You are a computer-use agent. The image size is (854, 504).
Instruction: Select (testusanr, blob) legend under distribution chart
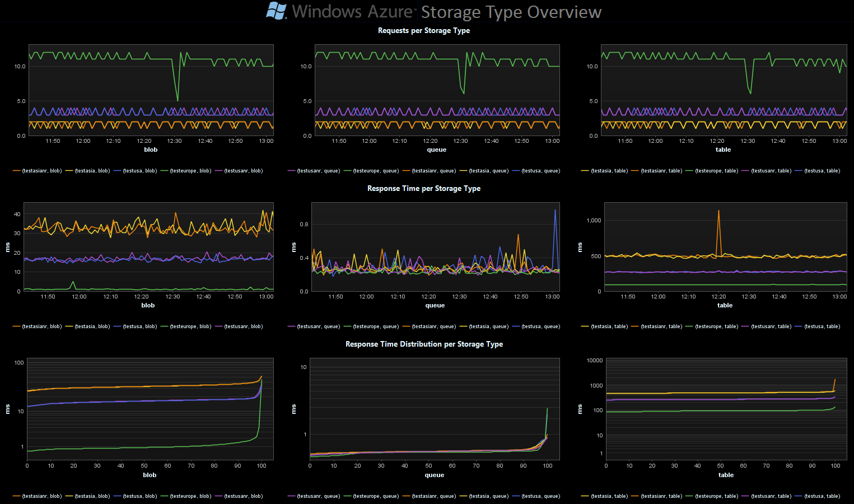(x=239, y=496)
